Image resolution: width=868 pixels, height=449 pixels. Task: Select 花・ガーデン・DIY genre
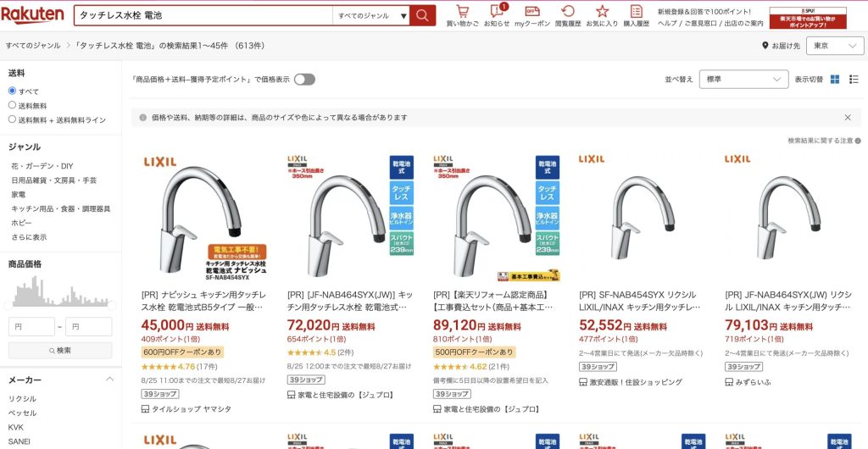[x=42, y=166]
